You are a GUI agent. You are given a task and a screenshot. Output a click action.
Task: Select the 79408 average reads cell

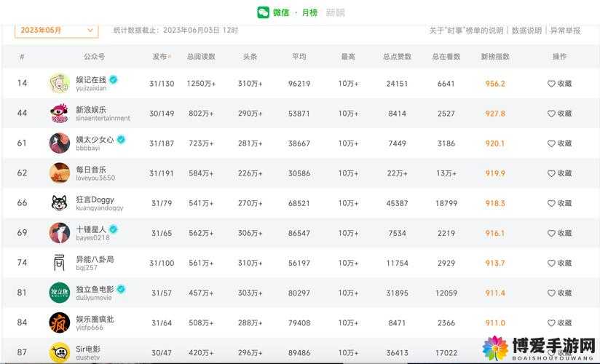click(x=299, y=323)
